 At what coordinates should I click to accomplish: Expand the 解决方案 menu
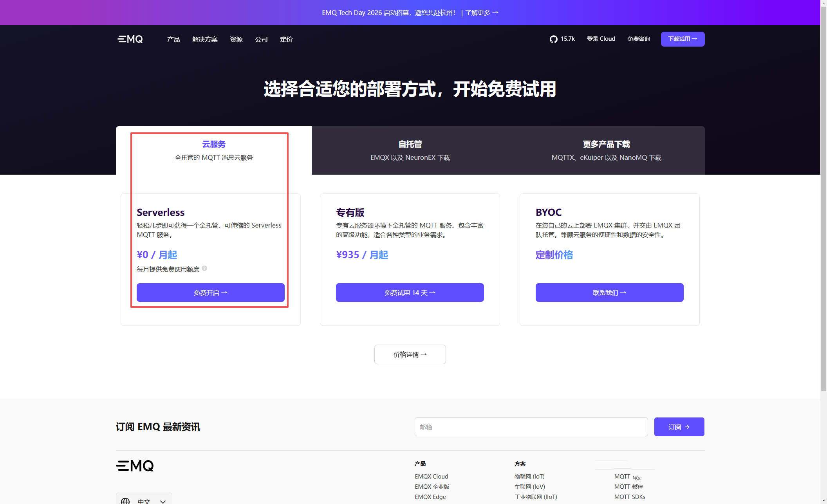pyautogui.click(x=204, y=39)
